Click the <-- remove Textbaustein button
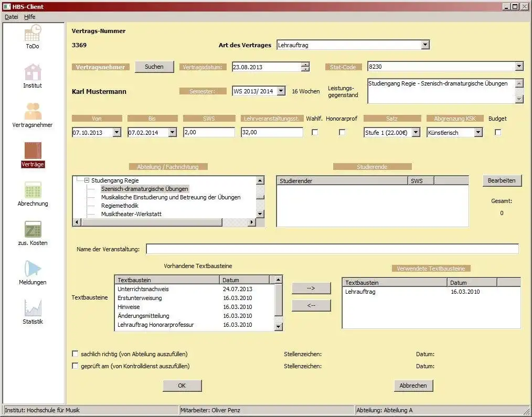Image resolution: width=532 pixels, height=417 pixels. 311,305
